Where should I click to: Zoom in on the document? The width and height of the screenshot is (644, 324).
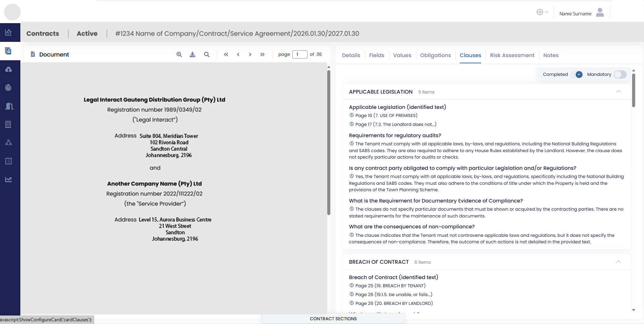tap(179, 54)
